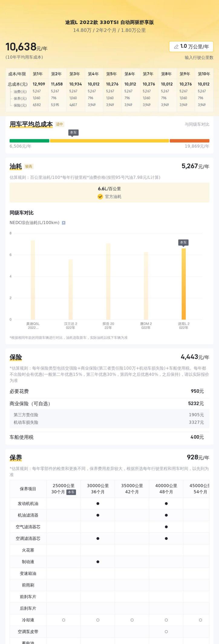Click the orange high-cost segment of the bar
The width and height of the screenshot is (219, 644).
pos(189,141)
